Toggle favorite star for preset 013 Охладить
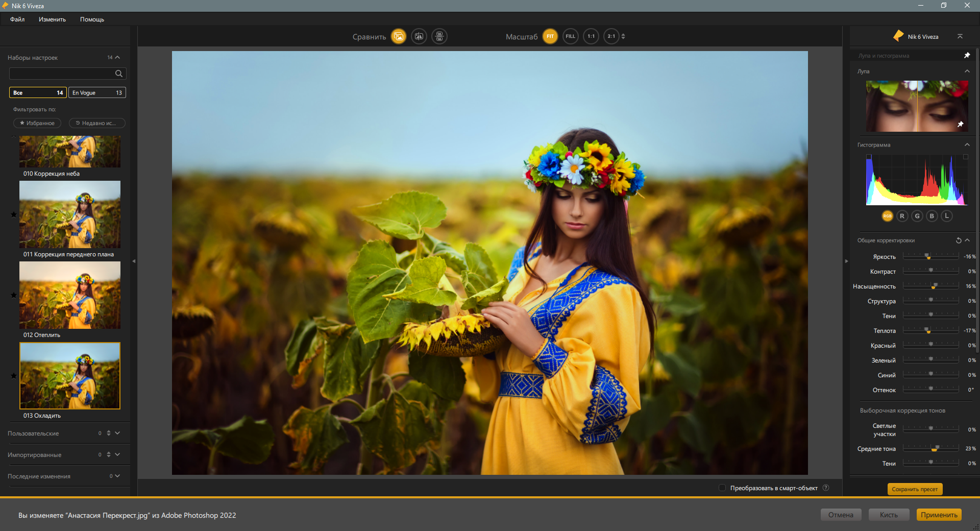 14,376
